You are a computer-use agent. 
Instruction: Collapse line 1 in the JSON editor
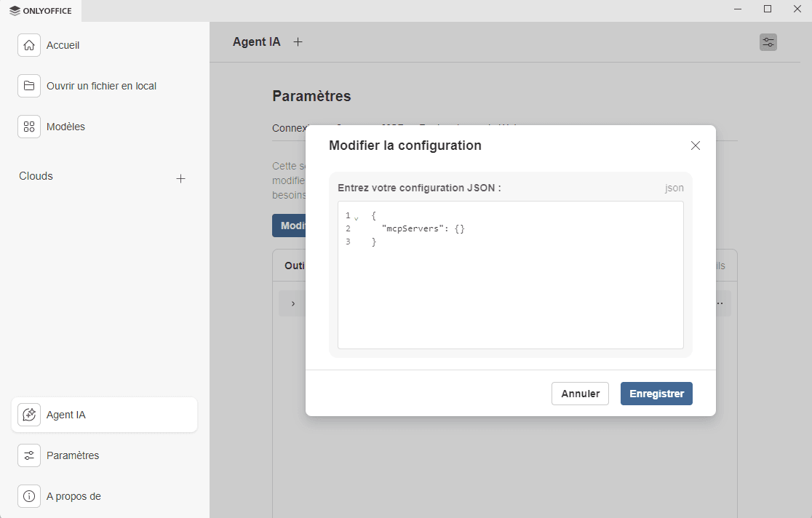(x=356, y=216)
